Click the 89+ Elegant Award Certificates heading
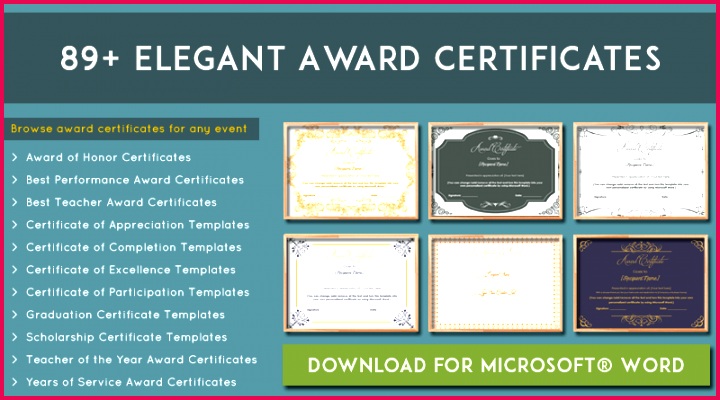 [x=360, y=59]
